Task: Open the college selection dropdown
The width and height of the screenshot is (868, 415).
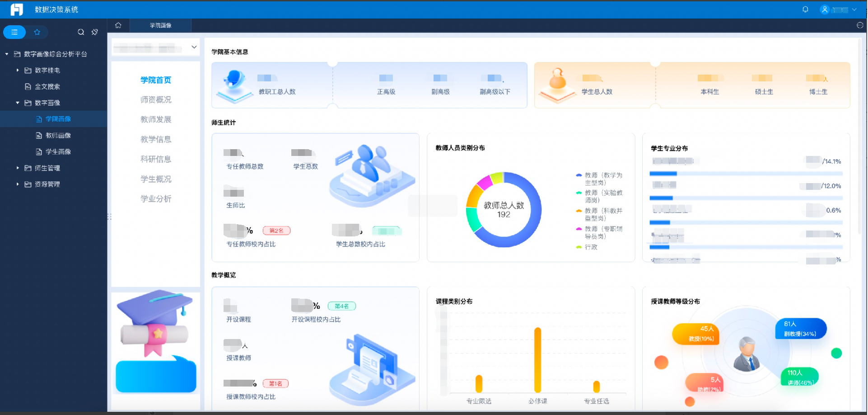Action: coord(155,47)
